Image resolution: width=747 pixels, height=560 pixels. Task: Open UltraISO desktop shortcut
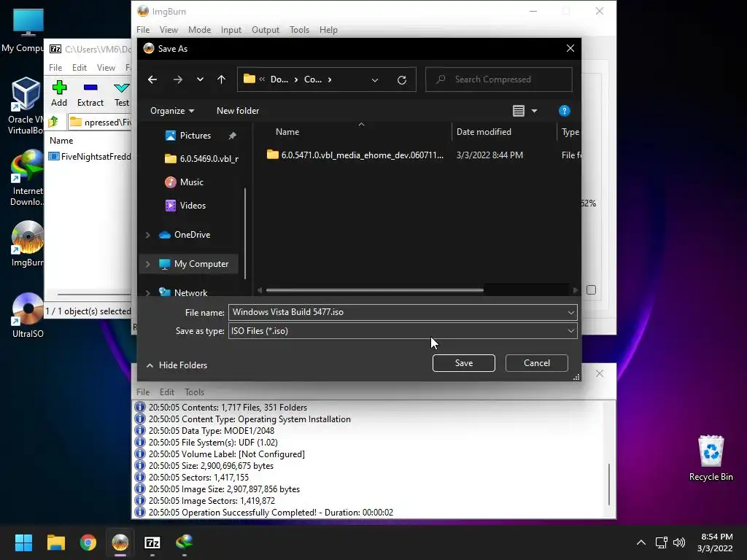click(28, 315)
